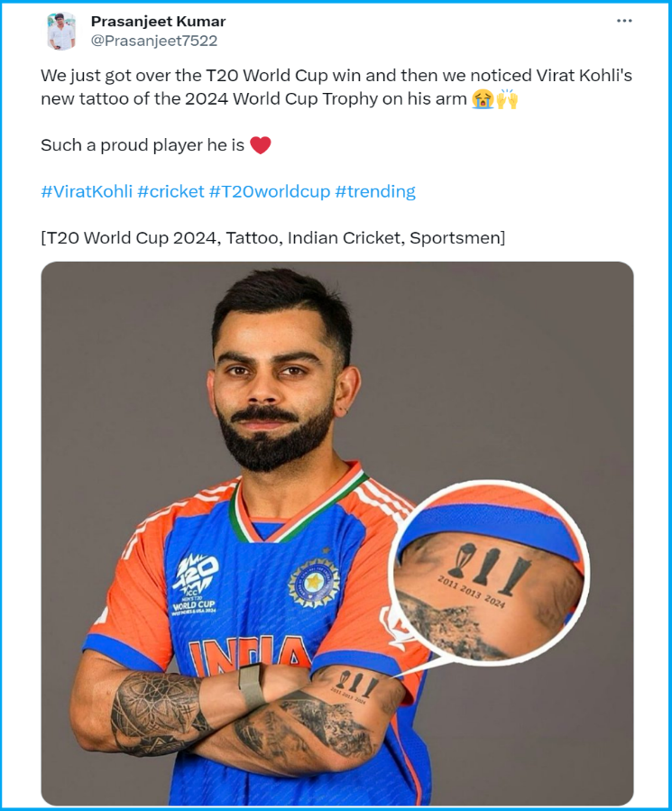Open the attached Virat Kohli photo
672x811 pixels.
coord(337,533)
